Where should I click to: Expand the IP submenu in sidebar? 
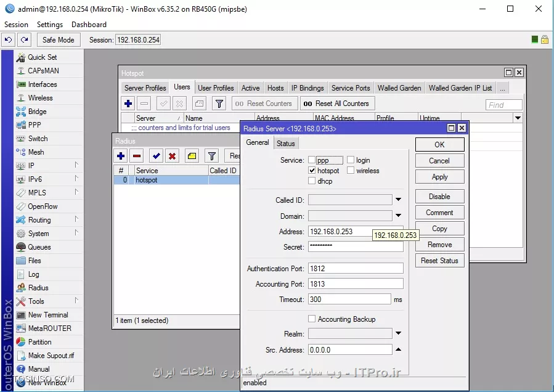coord(76,165)
